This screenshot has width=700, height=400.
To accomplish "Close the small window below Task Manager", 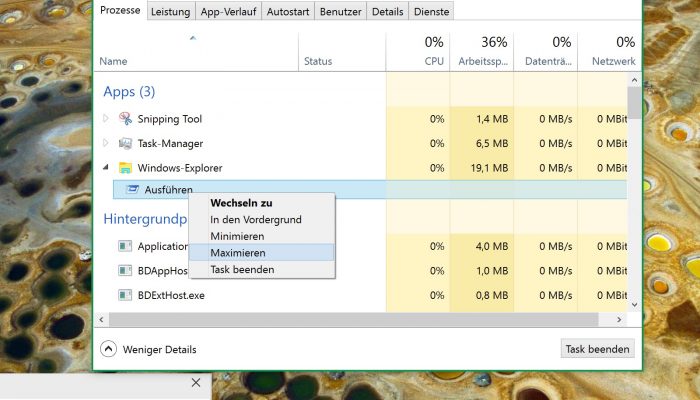I will point(196,383).
